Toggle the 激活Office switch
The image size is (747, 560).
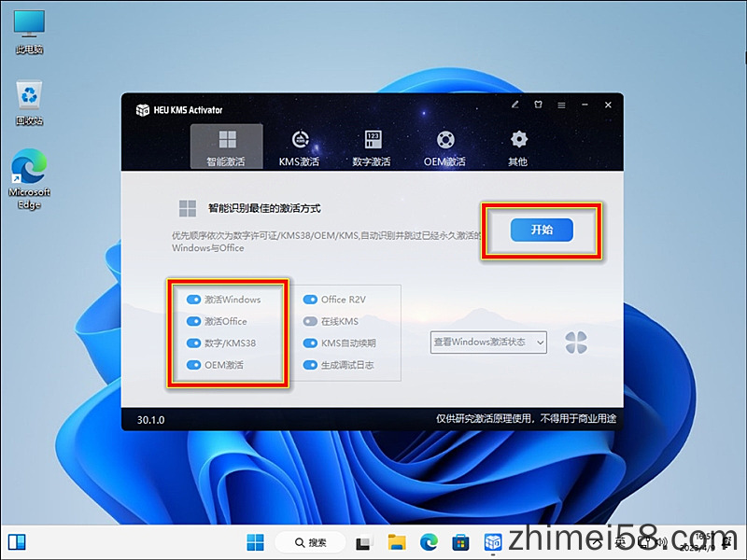pos(193,321)
